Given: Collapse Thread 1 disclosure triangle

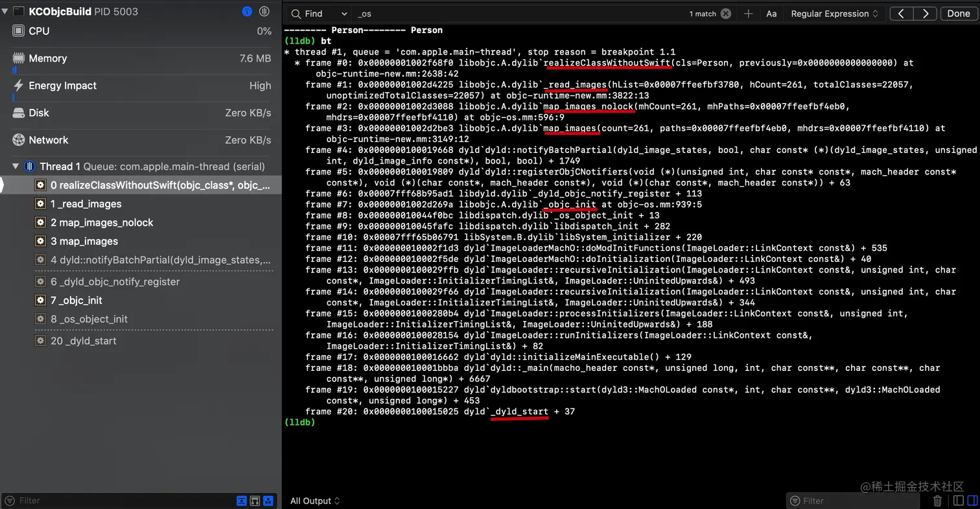Looking at the screenshot, I should click(16, 167).
